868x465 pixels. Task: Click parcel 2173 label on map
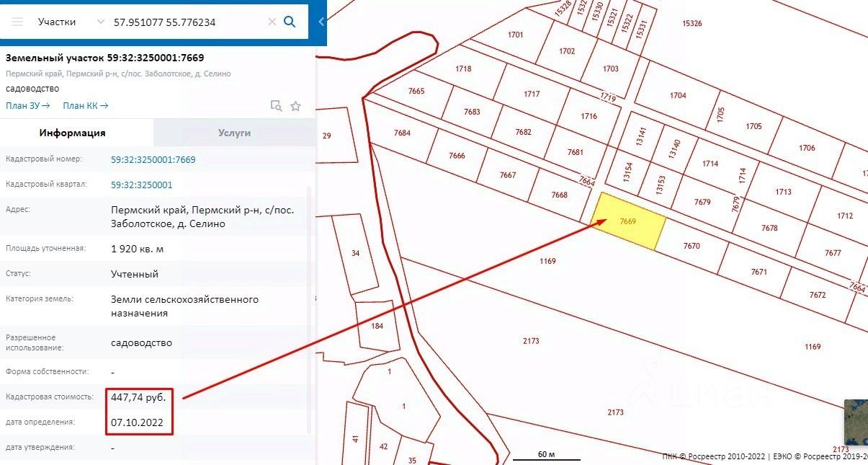530,341
